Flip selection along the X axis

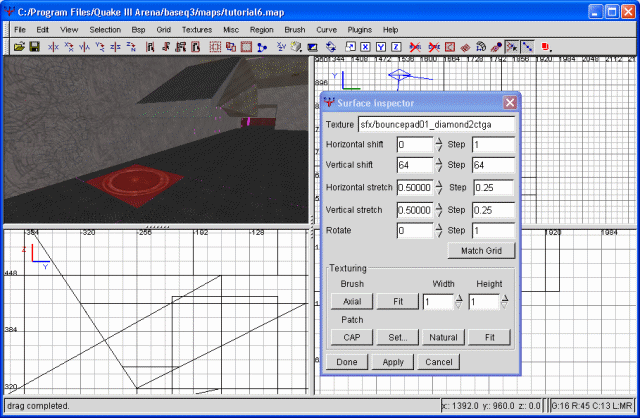pyautogui.click(x=53, y=47)
